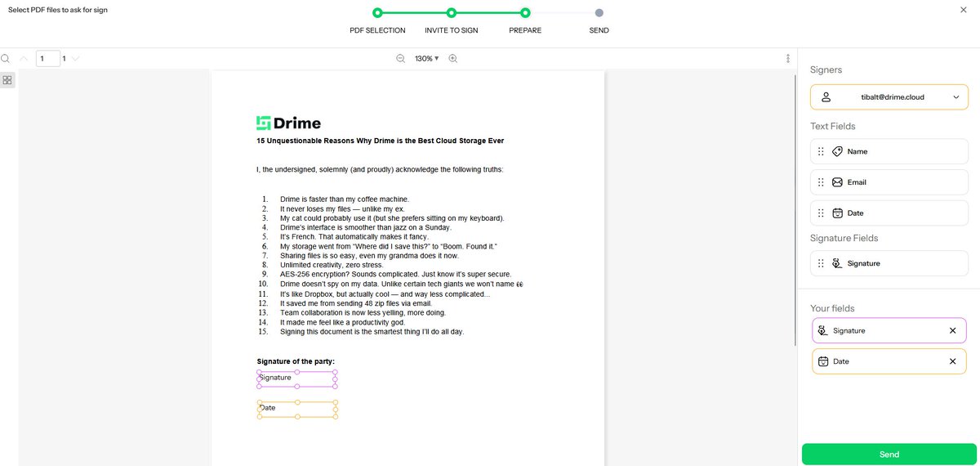Click the document vertical scrollbar
980x466 pixels.
(x=795, y=208)
